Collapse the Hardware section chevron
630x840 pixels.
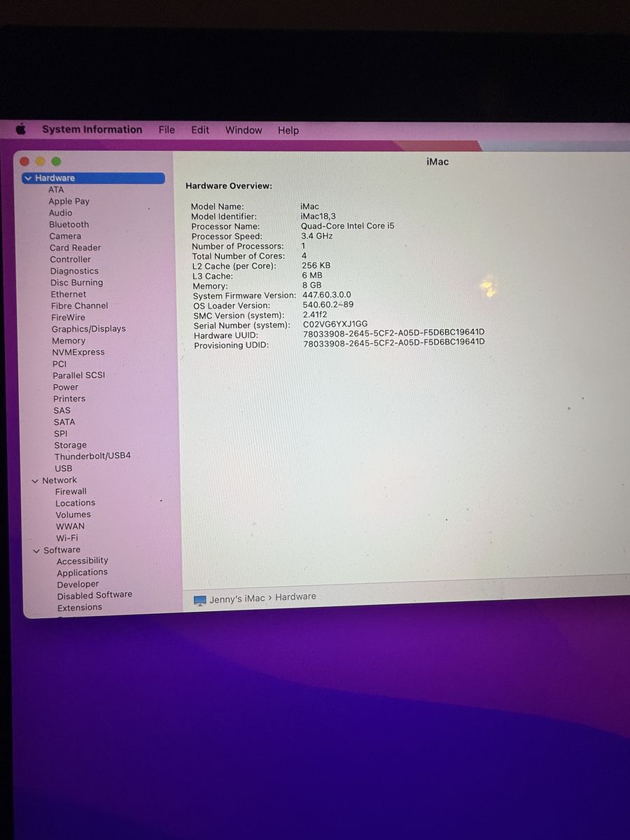click(x=28, y=178)
